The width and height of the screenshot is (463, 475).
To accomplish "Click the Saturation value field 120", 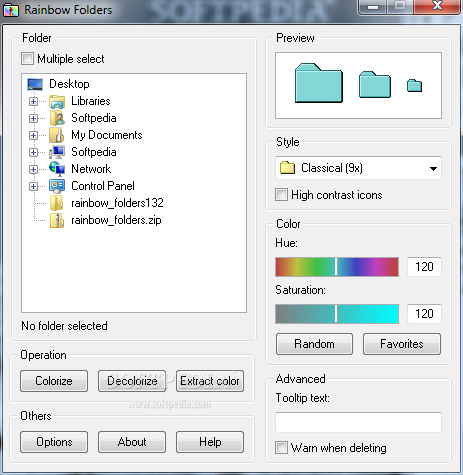I will click(x=424, y=314).
